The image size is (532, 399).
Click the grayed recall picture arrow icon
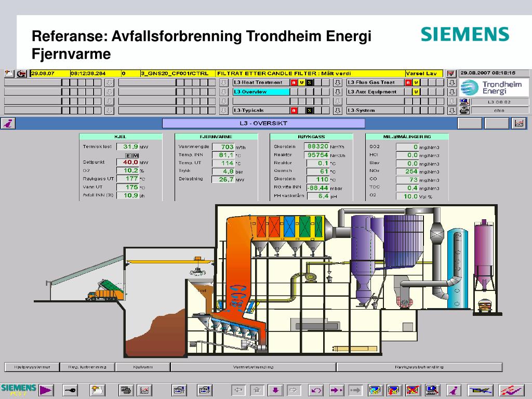point(355,390)
